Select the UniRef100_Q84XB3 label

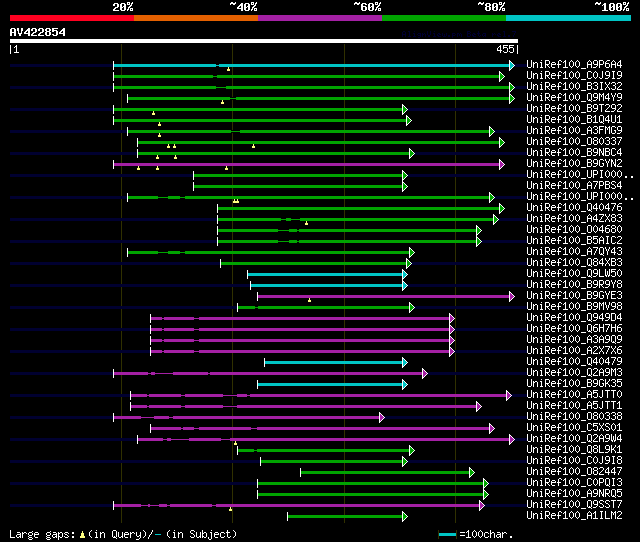[574, 263]
